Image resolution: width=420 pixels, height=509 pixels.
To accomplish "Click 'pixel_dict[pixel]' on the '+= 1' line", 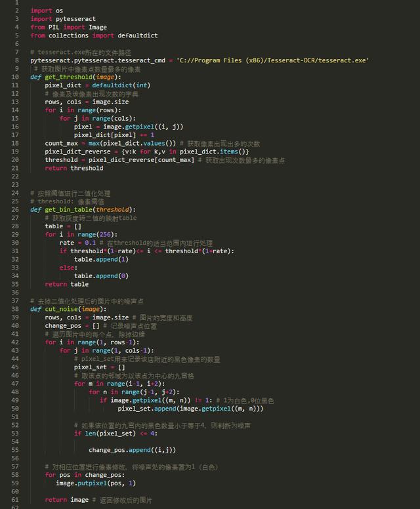I will coord(105,135).
